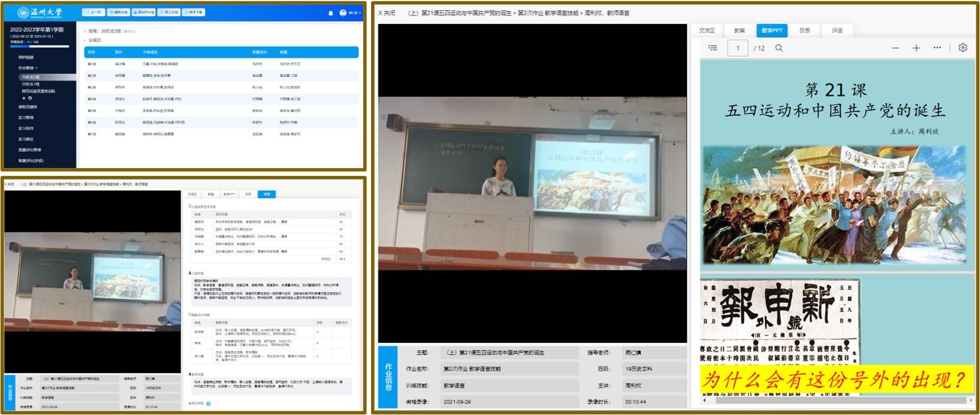Screen dimensions: 980x415
Task: Zoom out the PPT slide view
Action: tap(895, 48)
